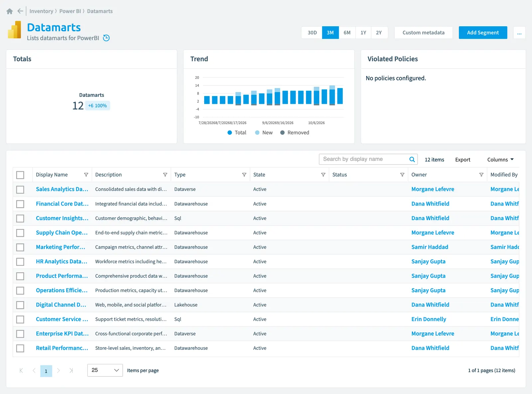Click the back arrow icon
This screenshot has width=532, height=394.
click(x=20, y=11)
